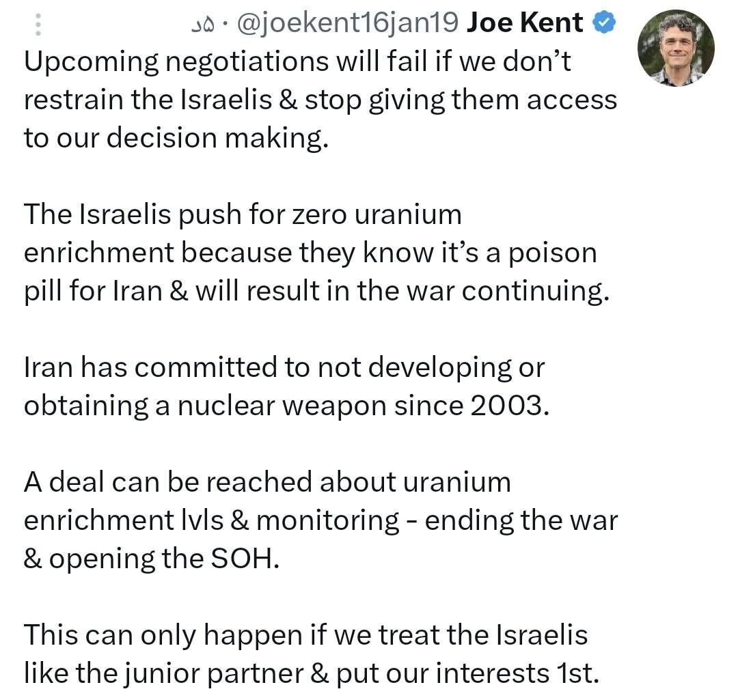The width and height of the screenshot is (738, 700).
Task: Click the line 'A deal can be reached about uranium'
Action: tap(267, 483)
